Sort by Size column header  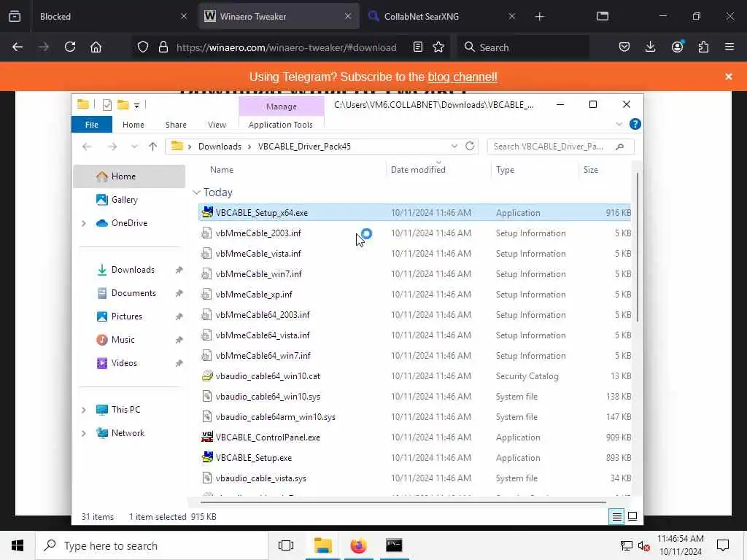coord(591,169)
